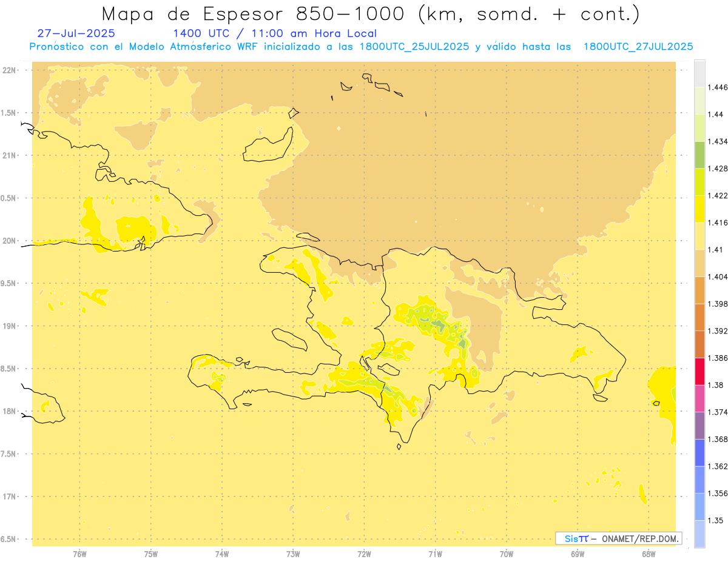Click the colorbar value '1.44'
728x562 pixels.
[x=715, y=115]
